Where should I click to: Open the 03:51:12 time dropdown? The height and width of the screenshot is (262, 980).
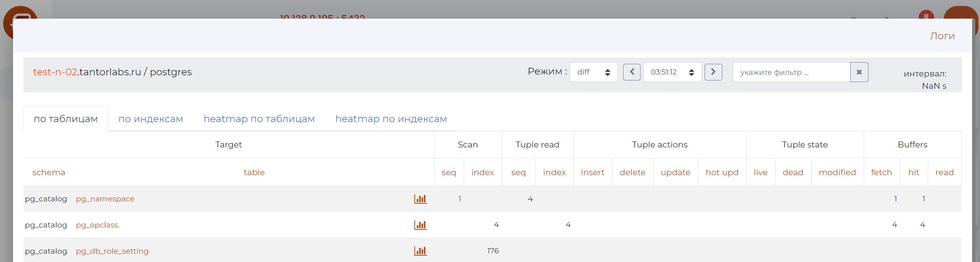point(672,72)
